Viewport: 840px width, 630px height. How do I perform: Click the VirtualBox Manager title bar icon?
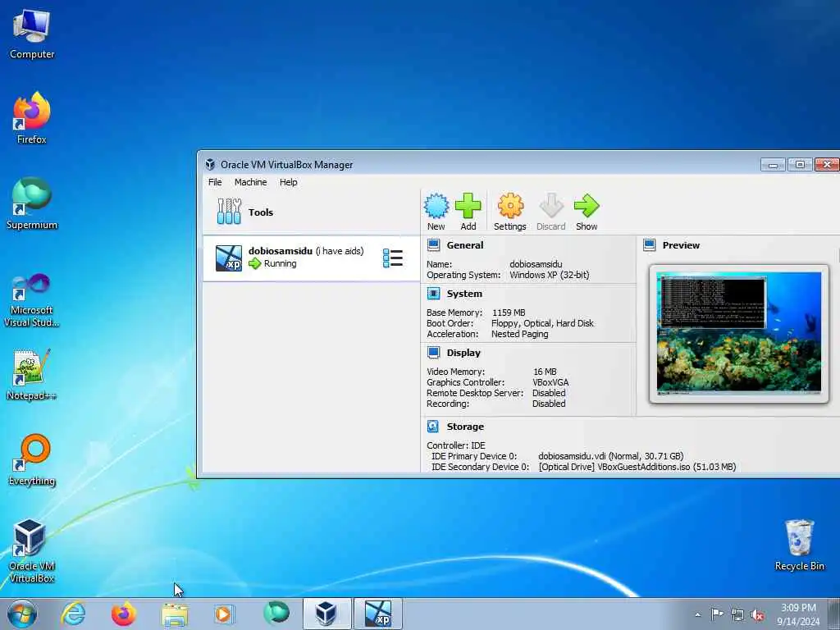[211, 164]
